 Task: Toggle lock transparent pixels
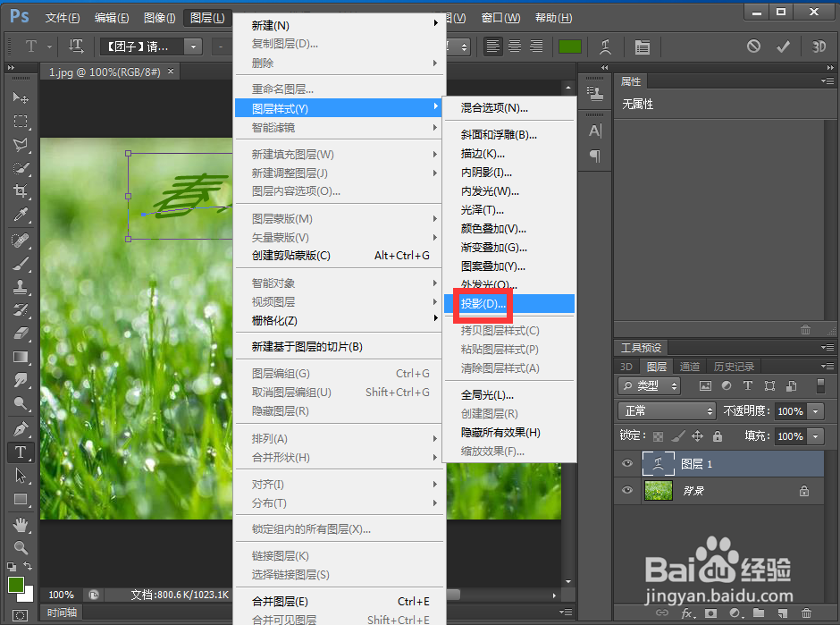[x=659, y=436]
